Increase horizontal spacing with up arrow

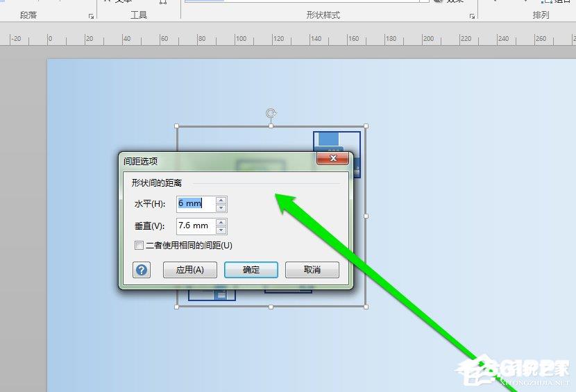(x=221, y=201)
